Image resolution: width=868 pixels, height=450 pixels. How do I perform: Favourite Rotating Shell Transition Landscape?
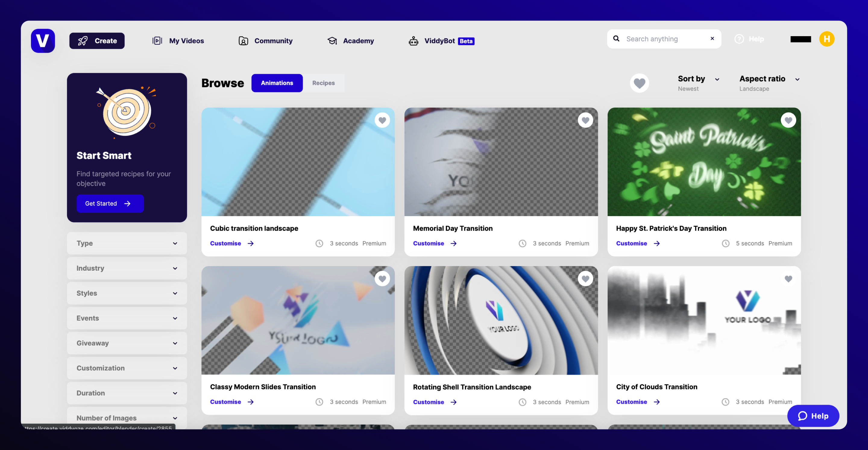point(585,279)
